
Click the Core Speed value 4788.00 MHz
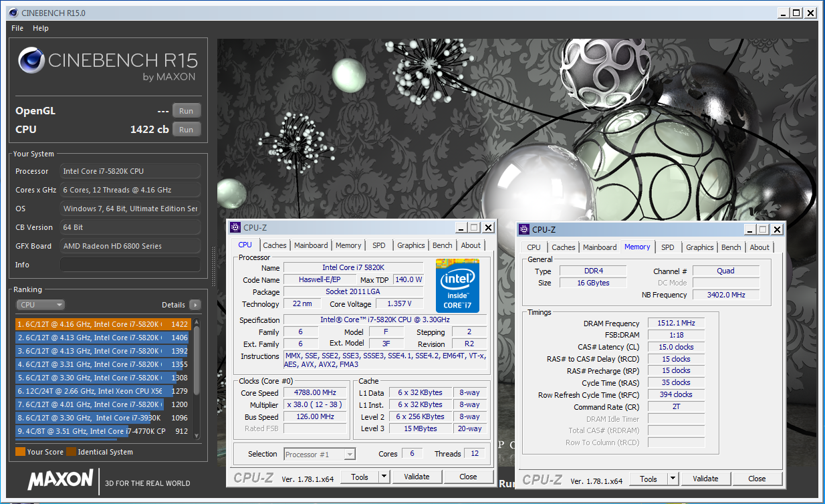coord(315,393)
